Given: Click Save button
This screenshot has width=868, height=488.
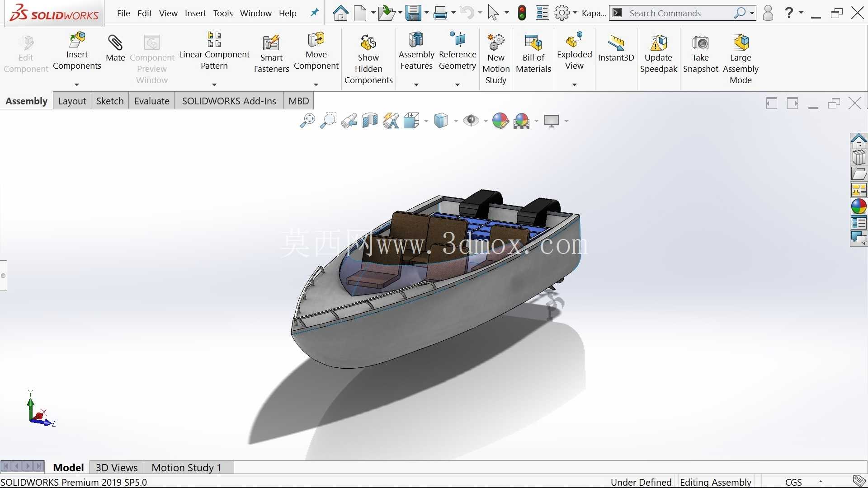Looking at the screenshot, I should (x=413, y=13).
